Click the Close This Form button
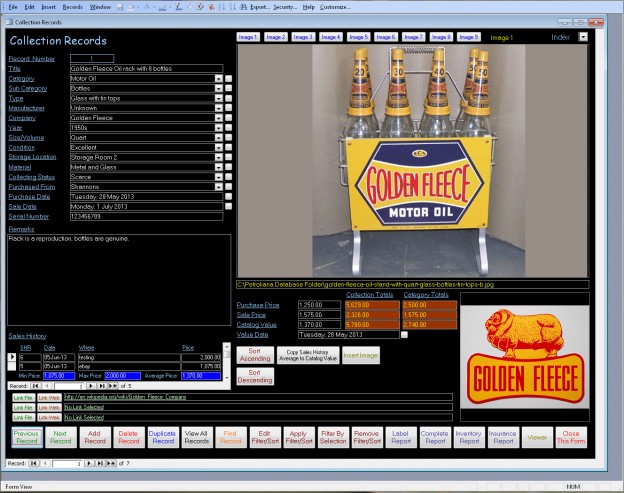The width and height of the screenshot is (624, 493). (571, 437)
